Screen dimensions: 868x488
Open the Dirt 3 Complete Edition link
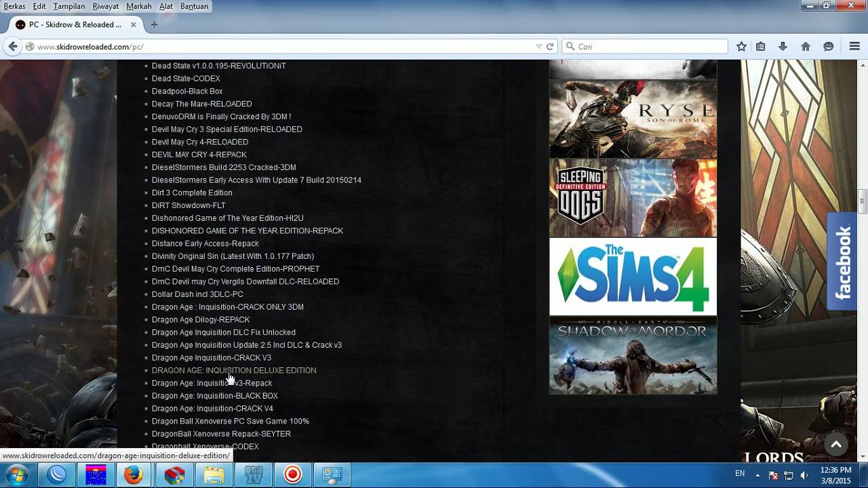[192, 192]
